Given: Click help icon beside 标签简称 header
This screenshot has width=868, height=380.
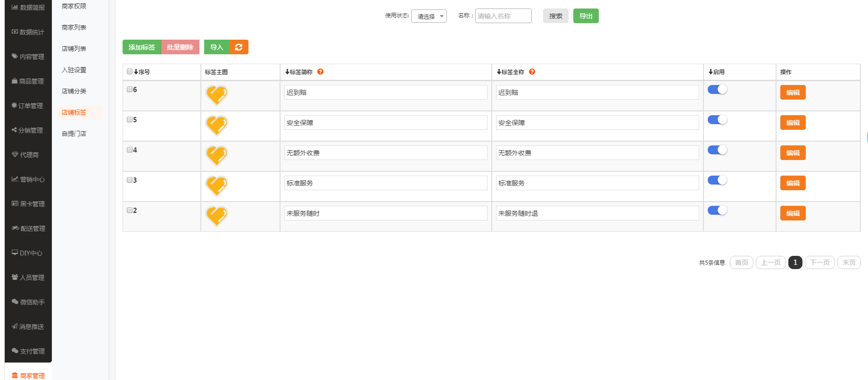Looking at the screenshot, I should 320,72.
